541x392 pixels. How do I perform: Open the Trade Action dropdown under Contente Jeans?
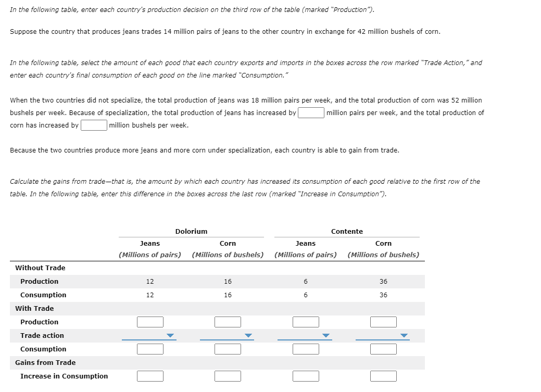[306, 335]
